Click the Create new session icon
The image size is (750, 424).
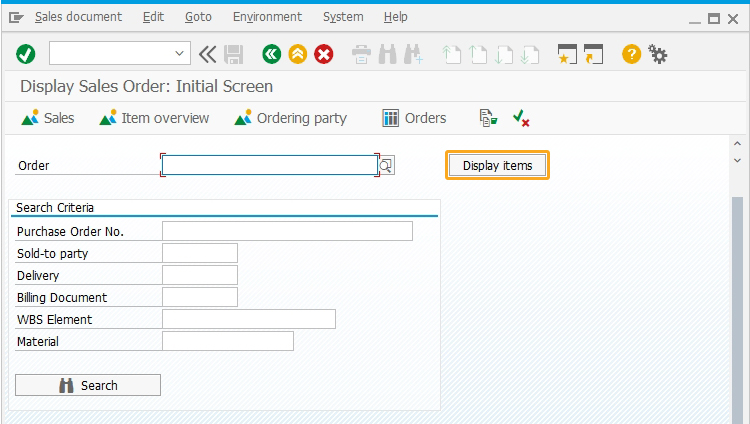567,54
